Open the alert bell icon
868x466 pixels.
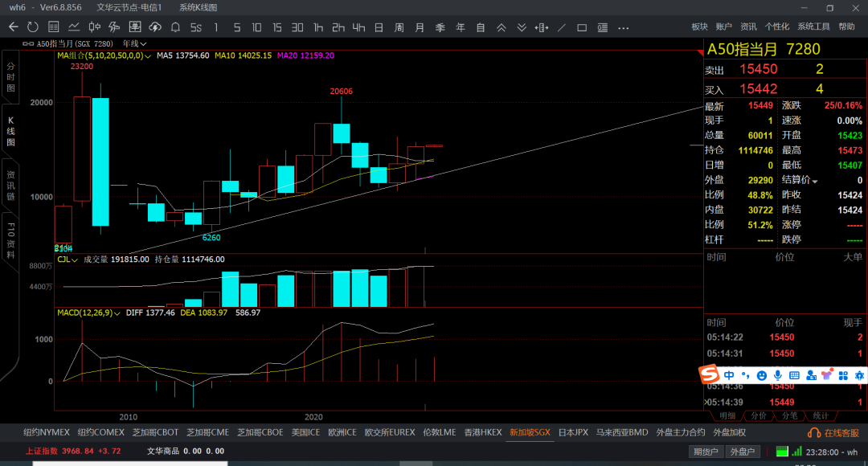(175, 27)
